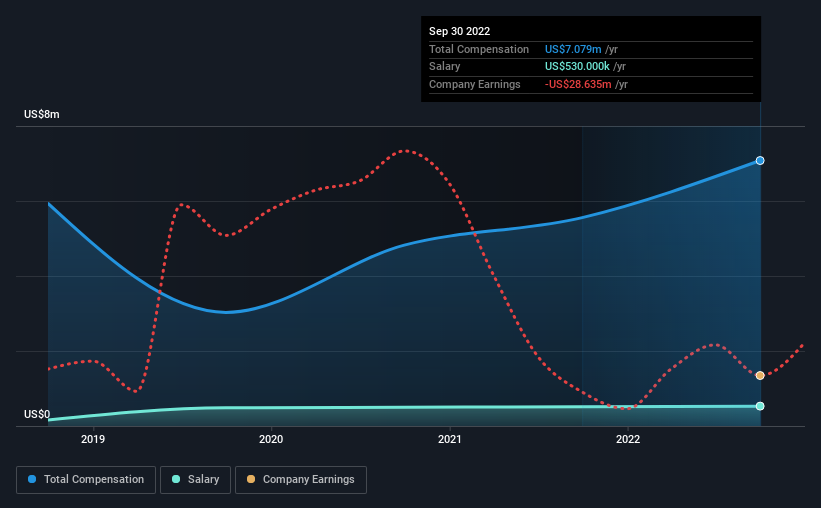The width and height of the screenshot is (821, 508).
Task: Click the Company Earnings label in tooltip
Action: (x=474, y=84)
